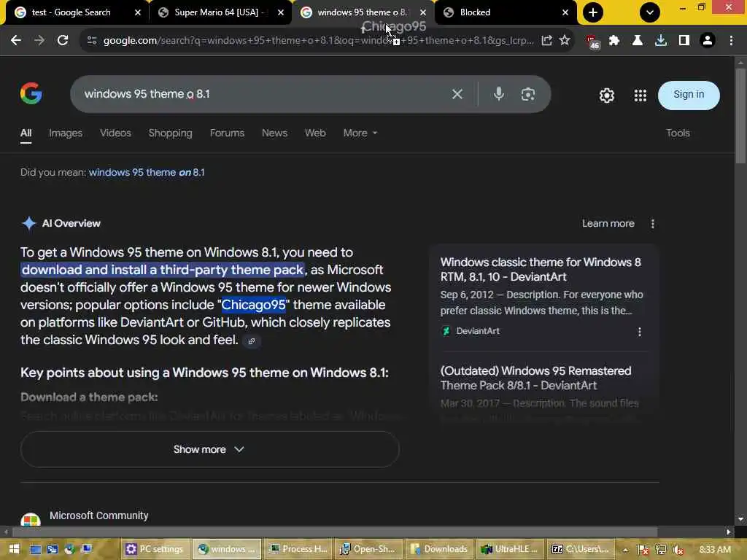Screen dimensions: 747x560
Task: Go back to the previous page
Action: (x=16, y=41)
